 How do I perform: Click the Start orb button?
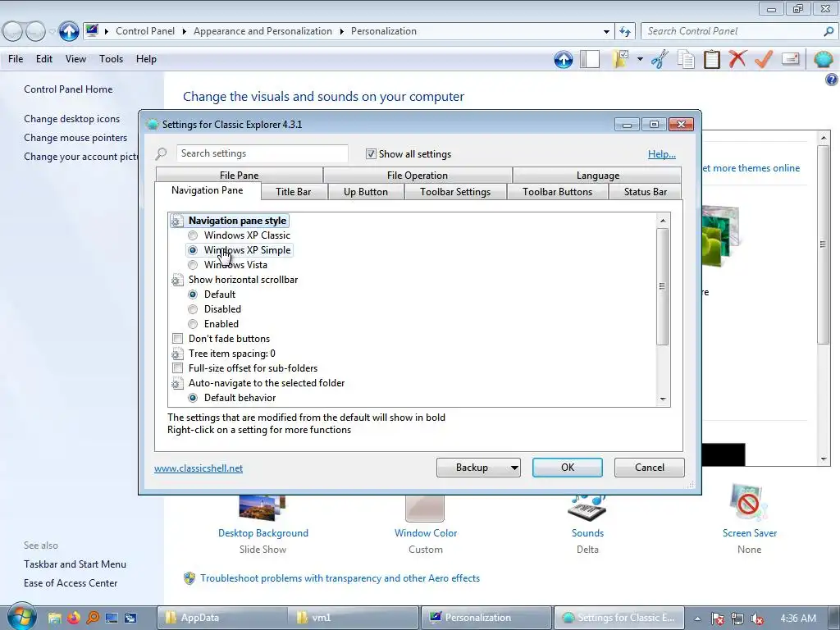coord(22,617)
